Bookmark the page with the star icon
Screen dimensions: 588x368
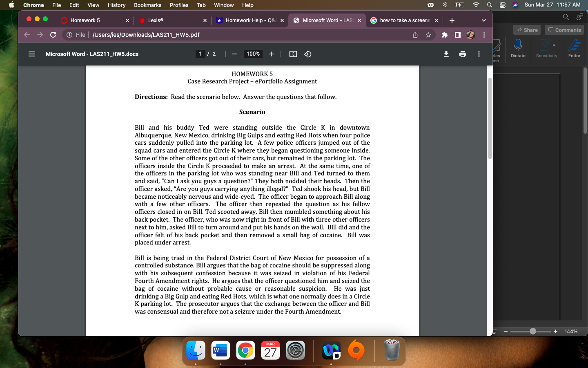tap(428, 35)
